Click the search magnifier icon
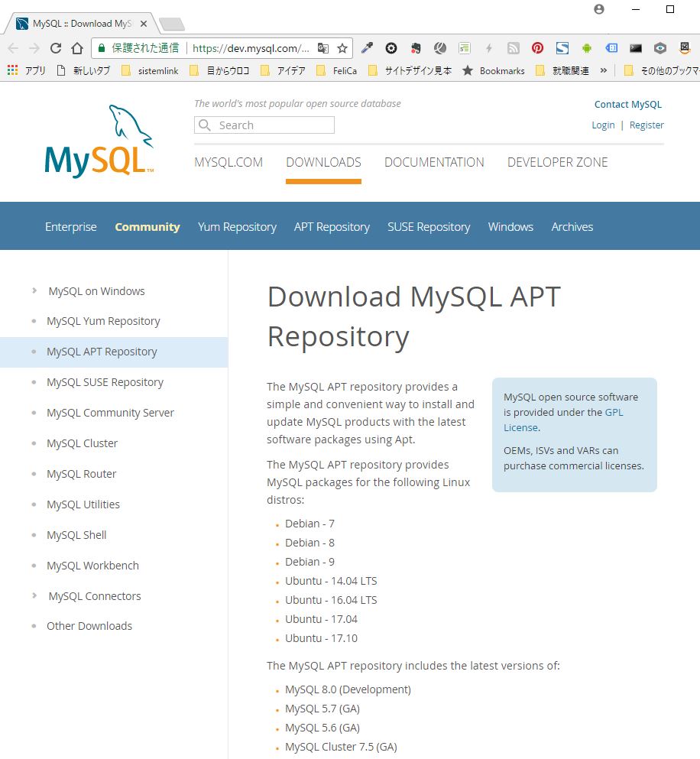700x759 pixels. coord(205,125)
